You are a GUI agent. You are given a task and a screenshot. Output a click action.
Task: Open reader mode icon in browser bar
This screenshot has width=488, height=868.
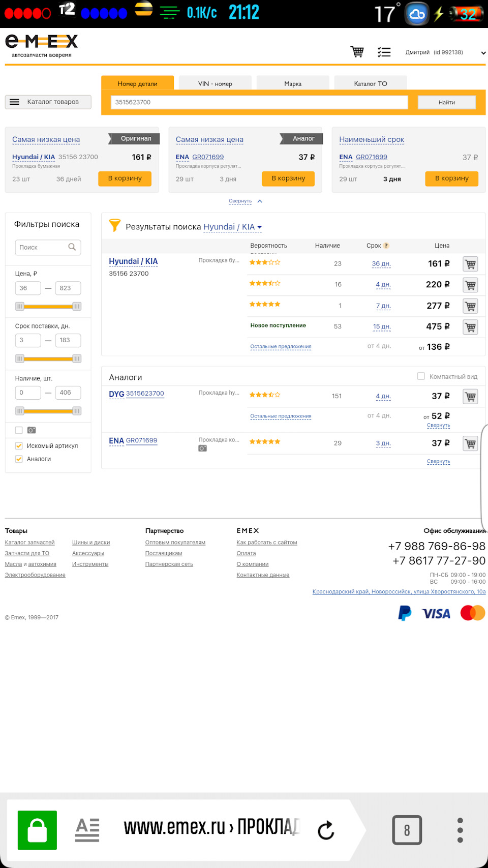click(x=87, y=830)
